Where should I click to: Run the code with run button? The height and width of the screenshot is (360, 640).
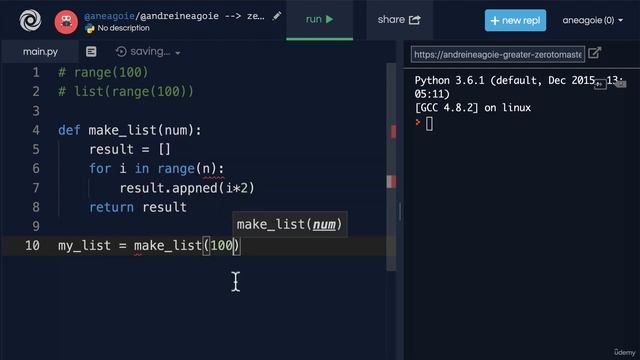point(320,20)
